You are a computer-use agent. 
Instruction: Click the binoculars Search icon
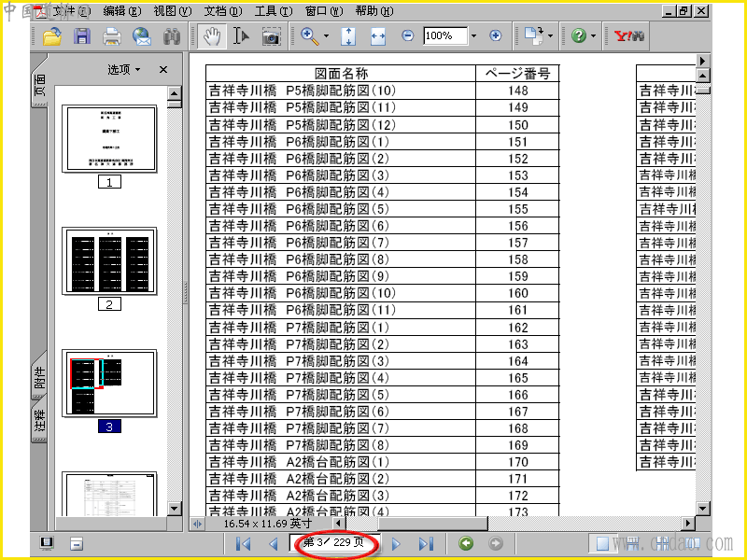172,36
